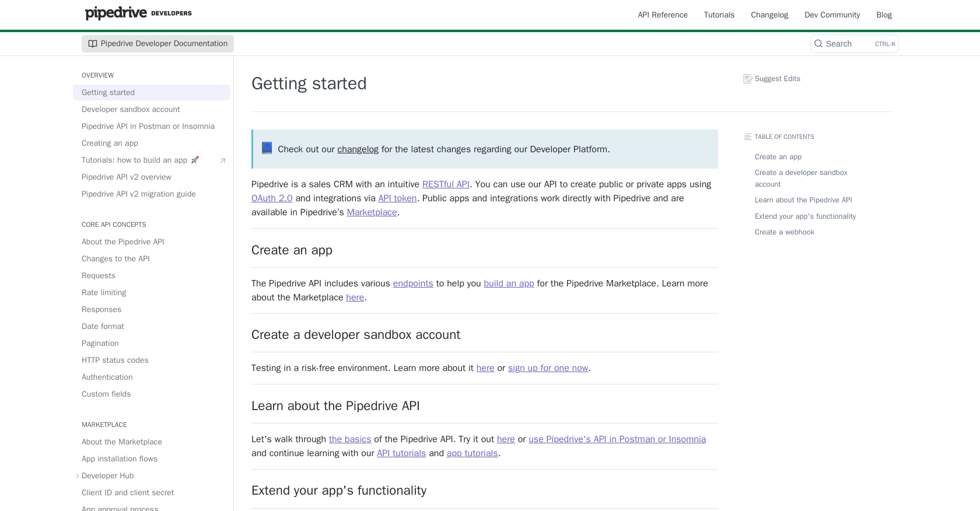The image size is (980, 511).
Task: Click 'here' link after 'Learn more about it'
Action: coord(485,368)
